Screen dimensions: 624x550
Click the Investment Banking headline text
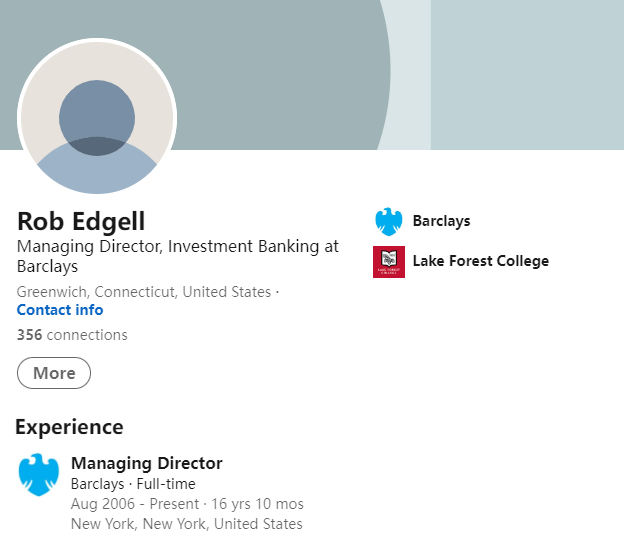pyautogui.click(x=178, y=247)
